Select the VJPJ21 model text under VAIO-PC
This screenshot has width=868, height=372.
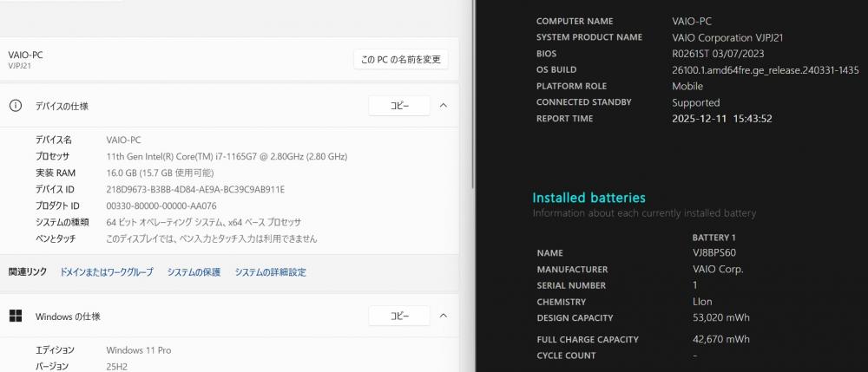(x=19, y=65)
